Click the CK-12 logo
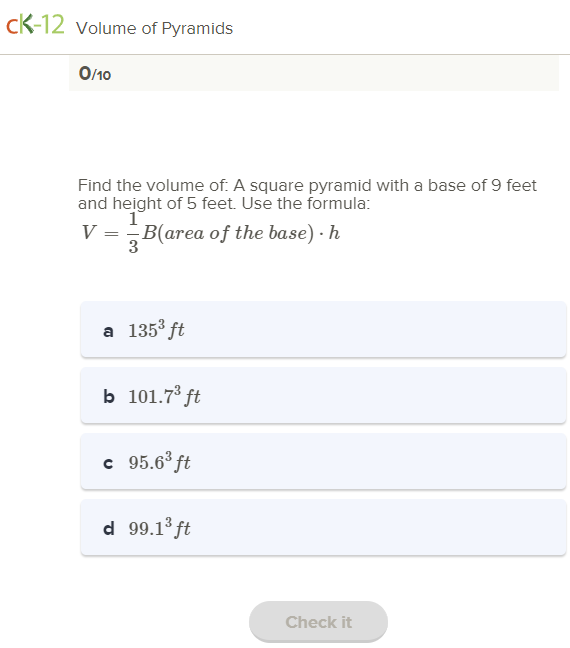Image resolution: width=570 pixels, height=648 pixels. point(36,25)
